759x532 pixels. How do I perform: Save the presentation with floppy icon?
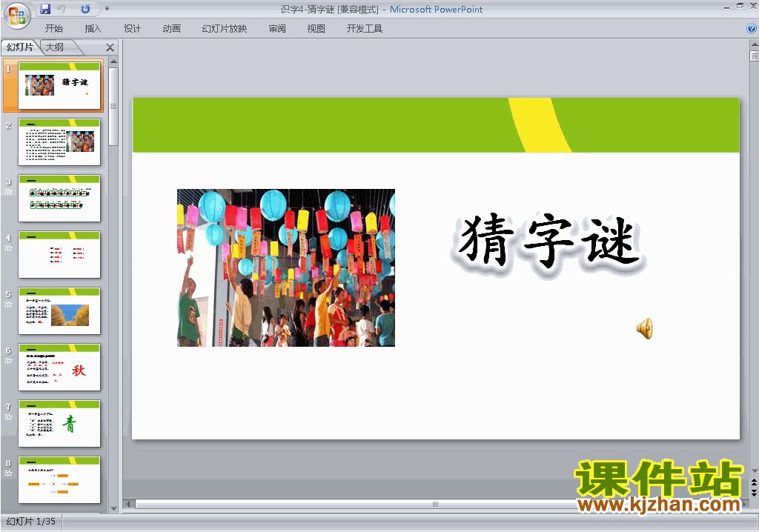(45, 9)
